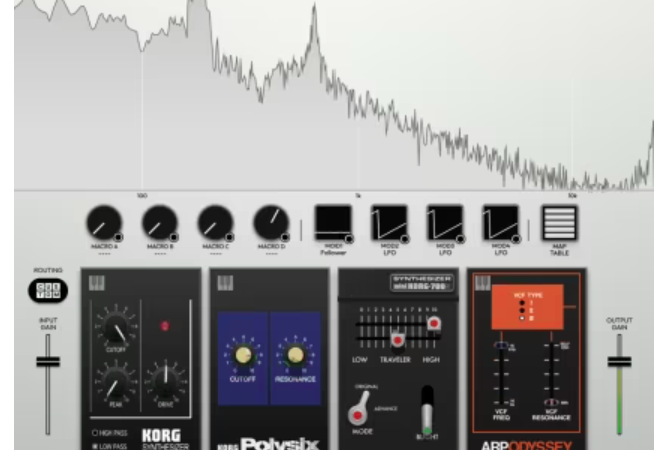Click keyboard icon on ARP Odyssey panel
The height and width of the screenshot is (450, 668).
[483, 283]
